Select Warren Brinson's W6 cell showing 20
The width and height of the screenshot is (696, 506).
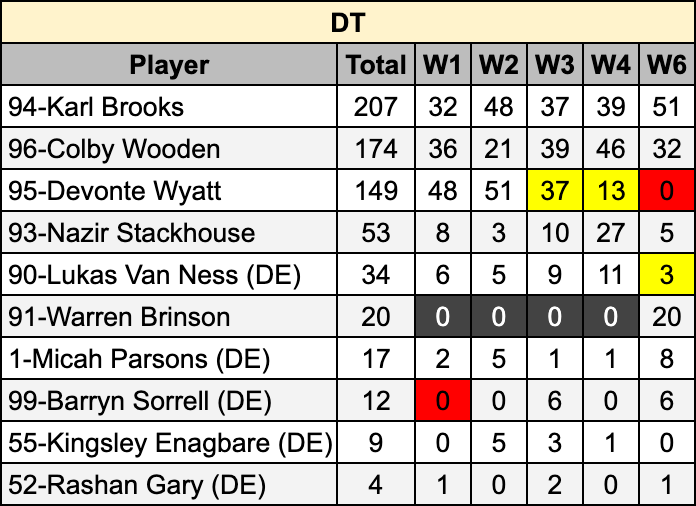coord(666,317)
